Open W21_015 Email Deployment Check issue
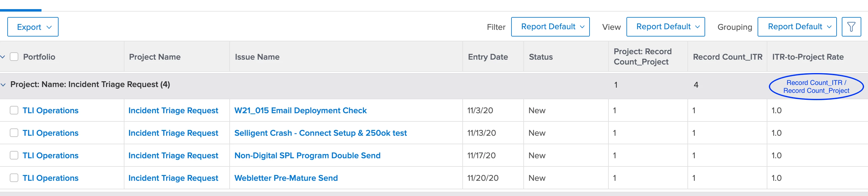The width and height of the screenshot is (868, 196). [300, 110]
